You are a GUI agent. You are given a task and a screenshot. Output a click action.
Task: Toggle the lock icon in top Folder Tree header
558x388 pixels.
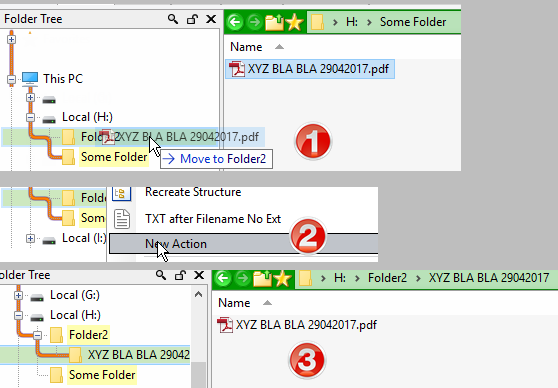click(x=193, y=19)
